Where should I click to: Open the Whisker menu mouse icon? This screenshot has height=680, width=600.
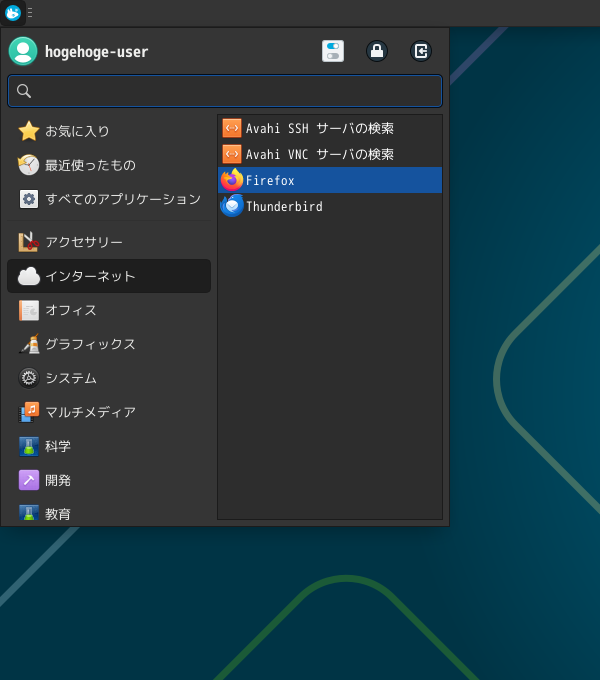(13, 13)
